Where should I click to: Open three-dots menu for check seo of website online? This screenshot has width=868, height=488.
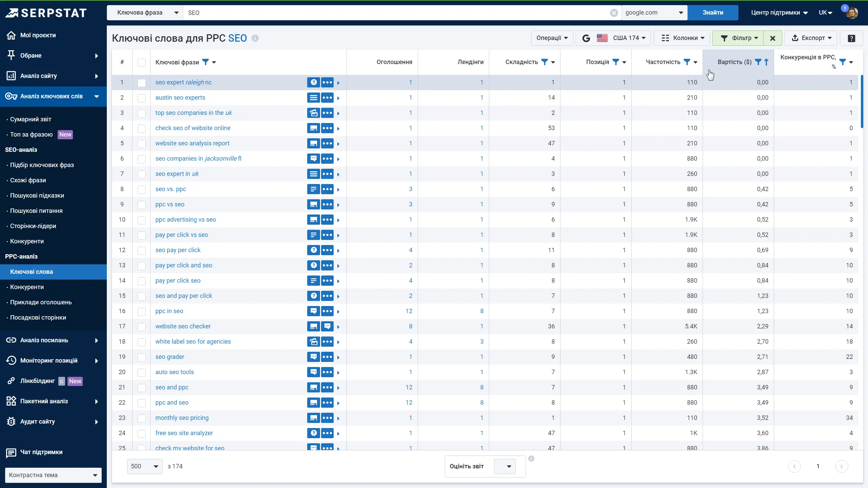327,128
